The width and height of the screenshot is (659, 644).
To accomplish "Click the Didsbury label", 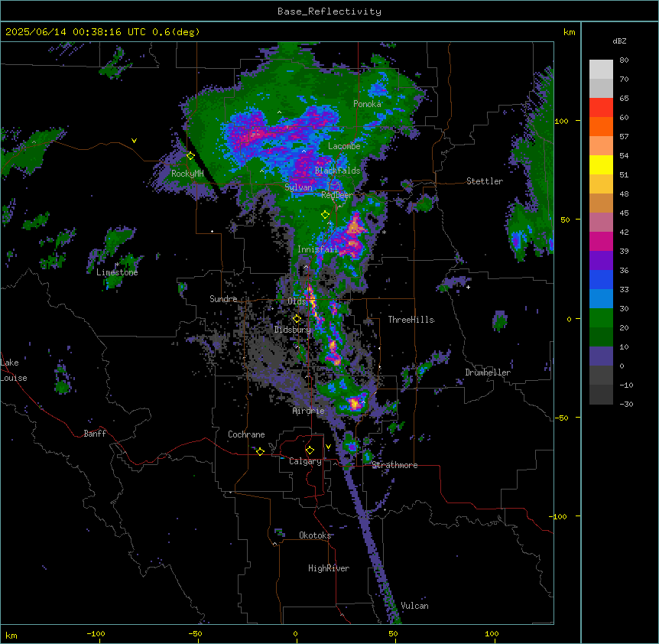I will [x=293, y=330].
